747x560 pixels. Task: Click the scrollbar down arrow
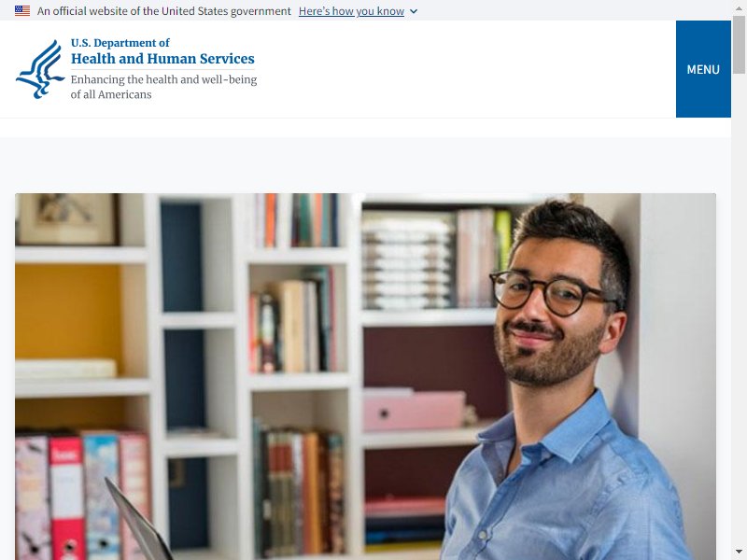pyautogui.click(x=739, y=553)
